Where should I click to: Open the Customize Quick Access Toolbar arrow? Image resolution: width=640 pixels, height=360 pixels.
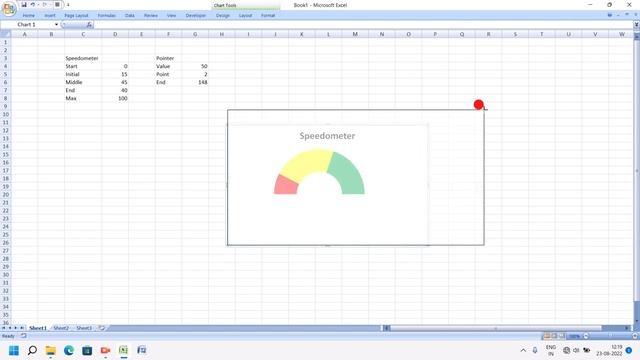[68, 5]
